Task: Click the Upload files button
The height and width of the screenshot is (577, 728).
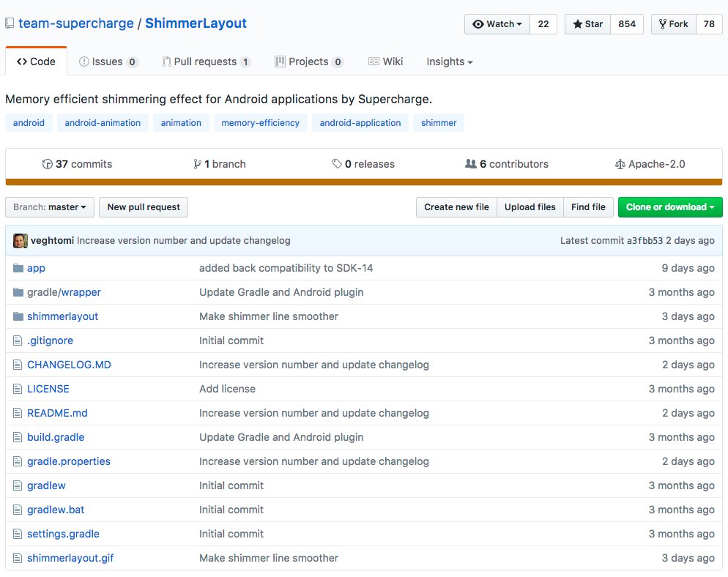Action: click(x=530, y=207)
